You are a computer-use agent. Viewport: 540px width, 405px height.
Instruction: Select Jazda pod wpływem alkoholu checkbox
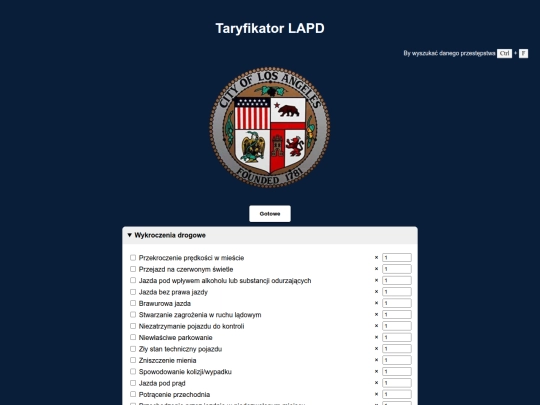tap(133, 280)
